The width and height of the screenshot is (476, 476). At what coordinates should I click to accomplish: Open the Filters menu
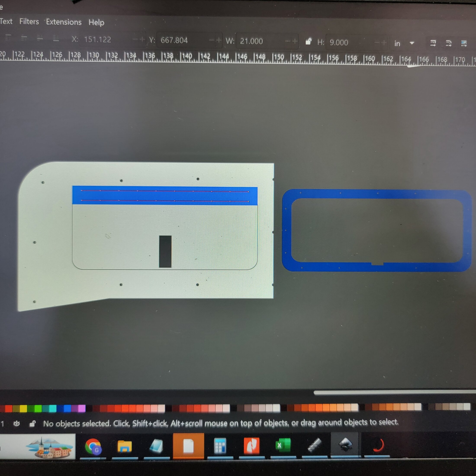(29, 22)
